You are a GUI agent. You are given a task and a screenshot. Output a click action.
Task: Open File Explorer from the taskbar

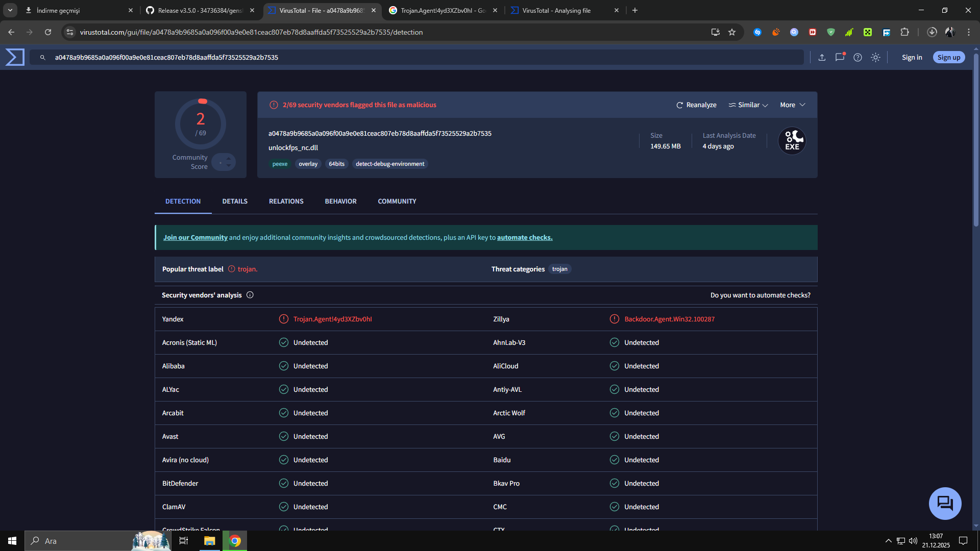click(x=209, y=541)
